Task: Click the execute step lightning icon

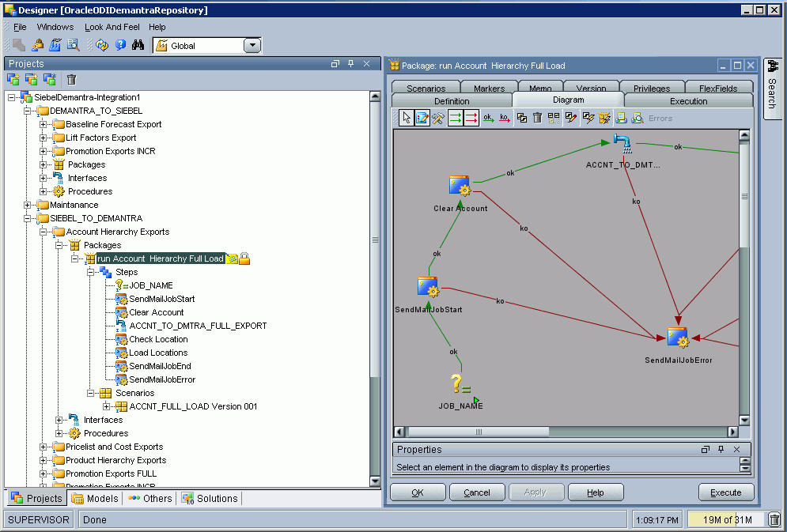Action: coord(588,119)
